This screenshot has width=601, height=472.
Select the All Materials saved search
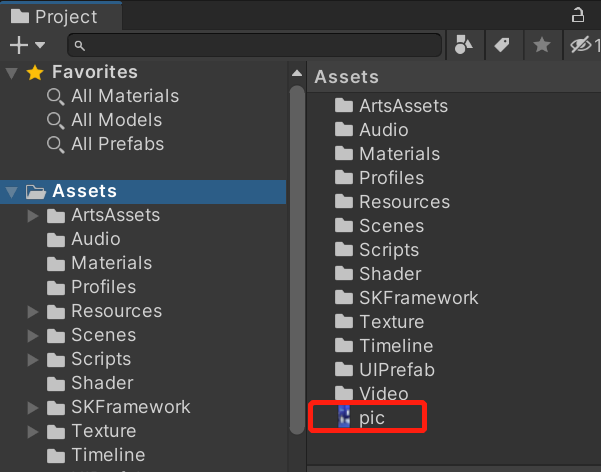pos(124,96)
